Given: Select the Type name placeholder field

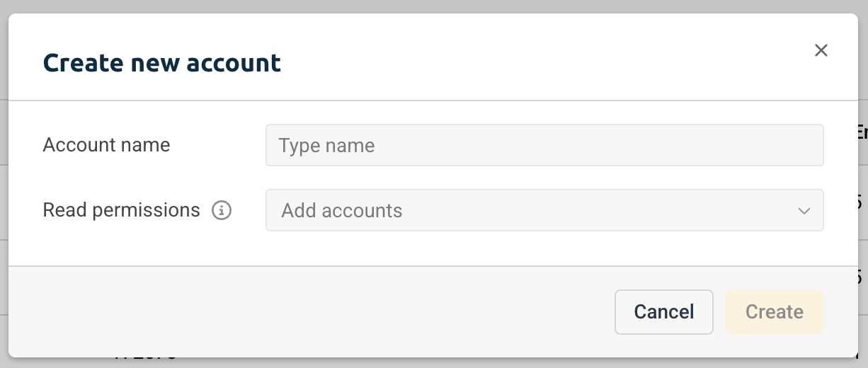Looking at the screenshot, I should pos(544,145).
